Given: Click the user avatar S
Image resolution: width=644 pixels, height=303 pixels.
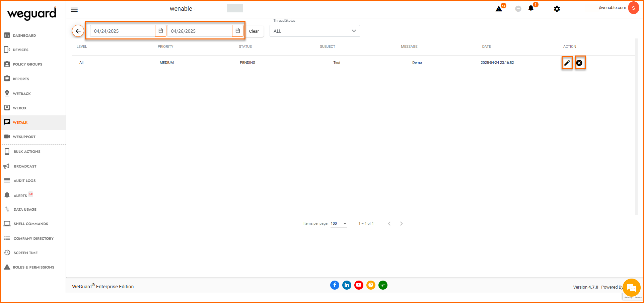Looking at the screenshot, I should point(633,8).
